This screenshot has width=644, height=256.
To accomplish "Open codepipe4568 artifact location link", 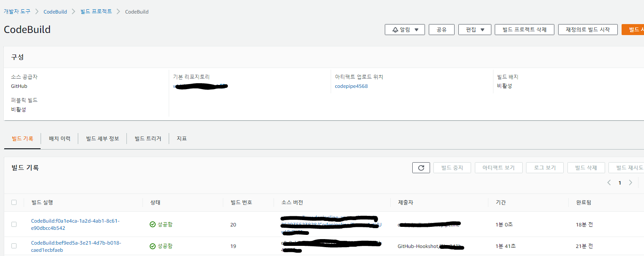I will (351, 86).
